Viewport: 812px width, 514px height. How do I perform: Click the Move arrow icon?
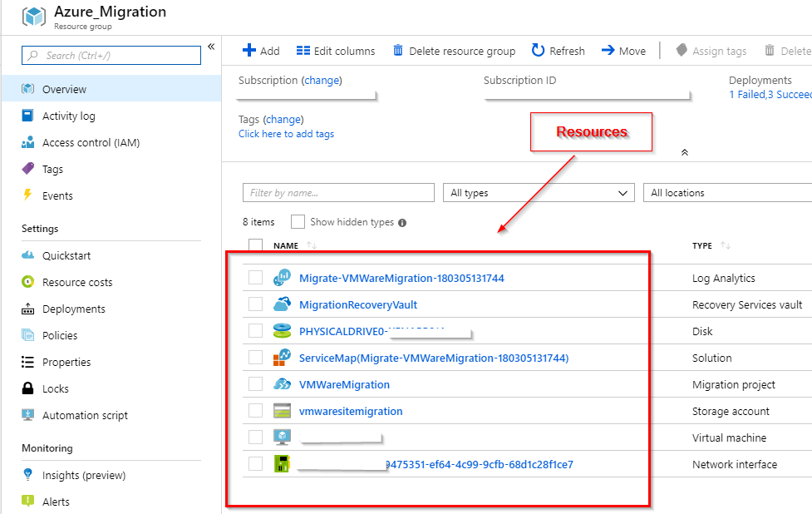(x=608, y=51)
